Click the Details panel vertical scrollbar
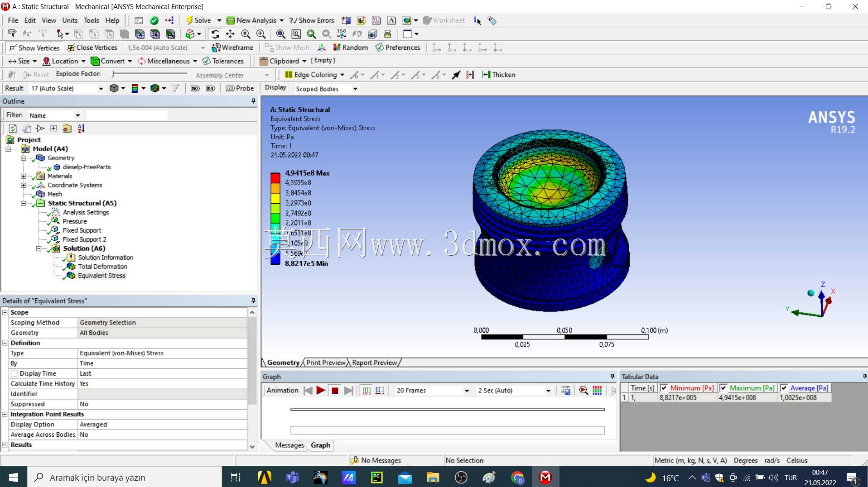The height and width of the screenshot is (487, 868). (x=252, y=379)
